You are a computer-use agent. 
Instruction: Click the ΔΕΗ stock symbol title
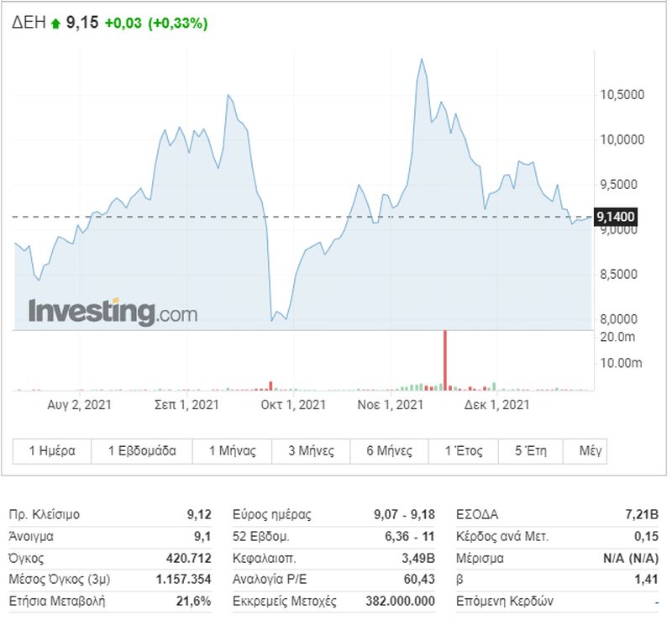[x=29, y=23]
